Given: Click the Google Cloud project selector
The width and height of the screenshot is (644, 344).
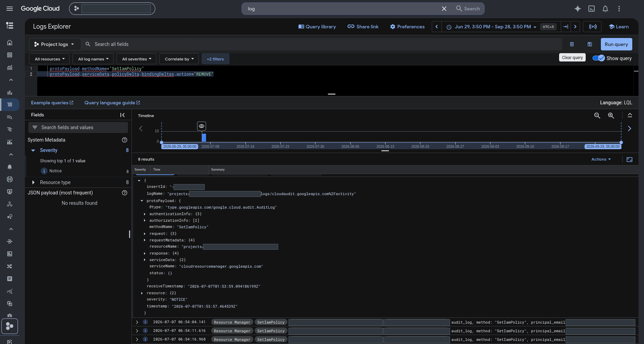Looking at the screenshot, I should coord(112,9).
